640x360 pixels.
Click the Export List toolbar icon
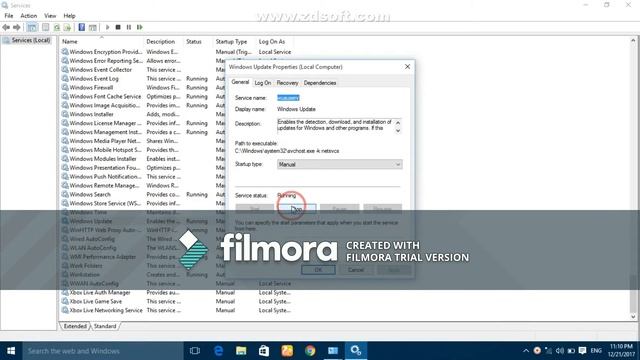pyautogui.click(x=67, y=27)
